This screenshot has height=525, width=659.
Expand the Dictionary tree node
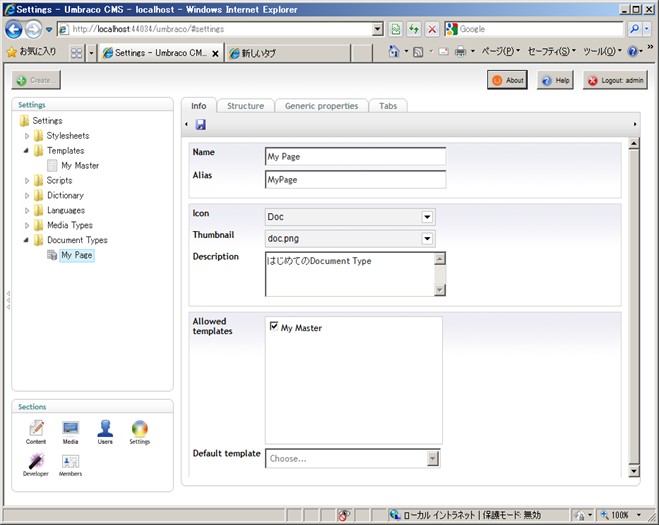pos(27,195)
